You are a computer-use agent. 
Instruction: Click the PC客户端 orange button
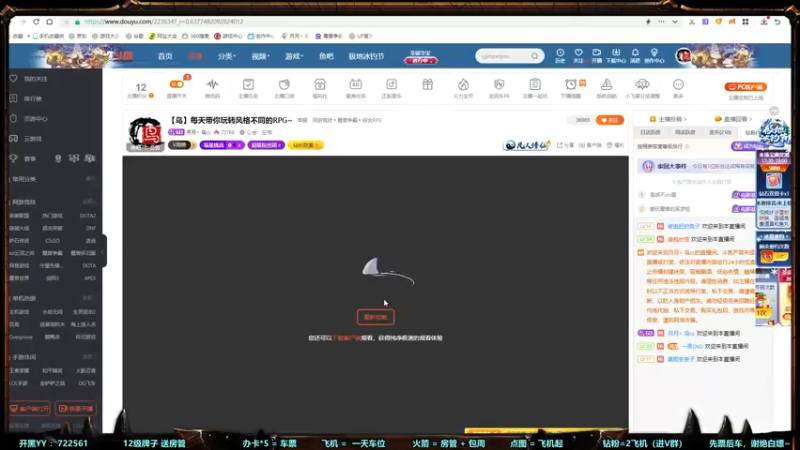pos(746,87)
